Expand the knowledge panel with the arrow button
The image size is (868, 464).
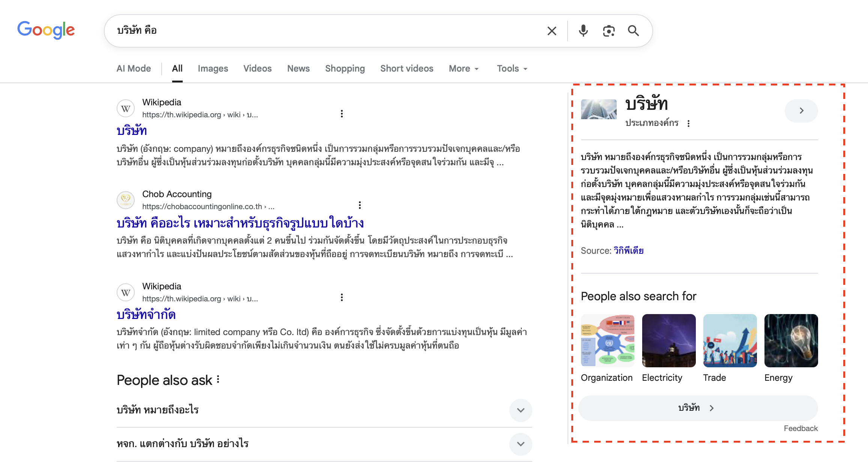801,111
